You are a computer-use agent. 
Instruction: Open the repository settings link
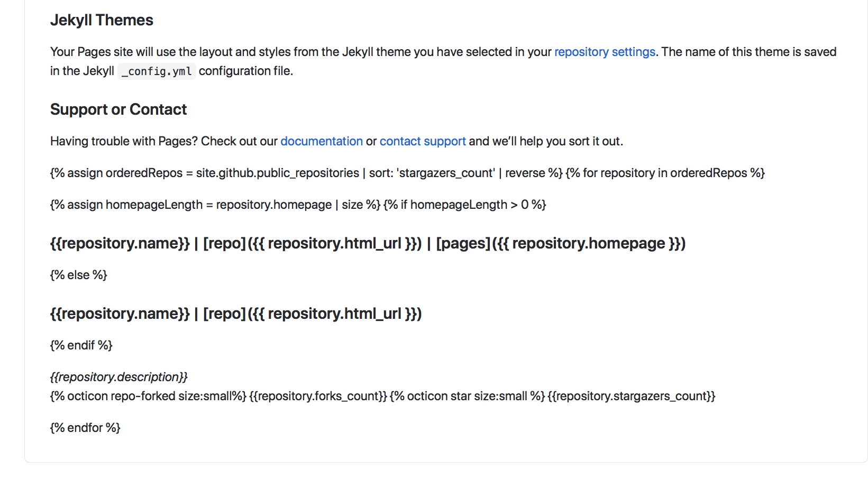[605, 52]
